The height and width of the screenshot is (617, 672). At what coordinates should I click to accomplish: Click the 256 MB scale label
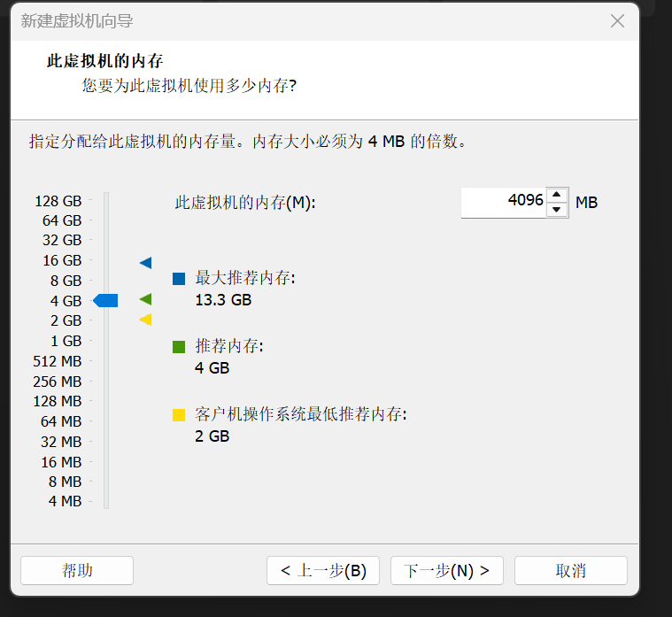pyautogui.click(x=58, y=382)
